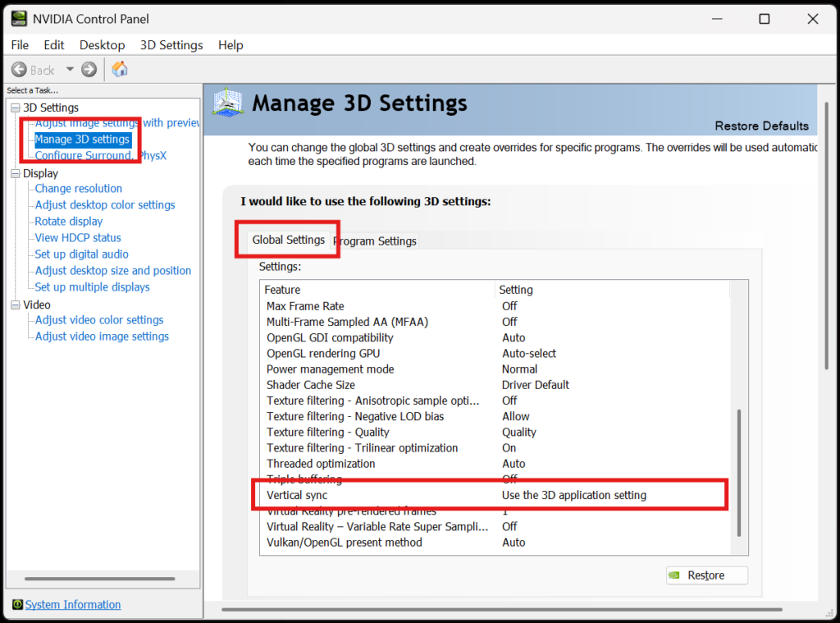Select the Vertical sync setting row
The width and height of the screenshot is (840, 623).
492,495
